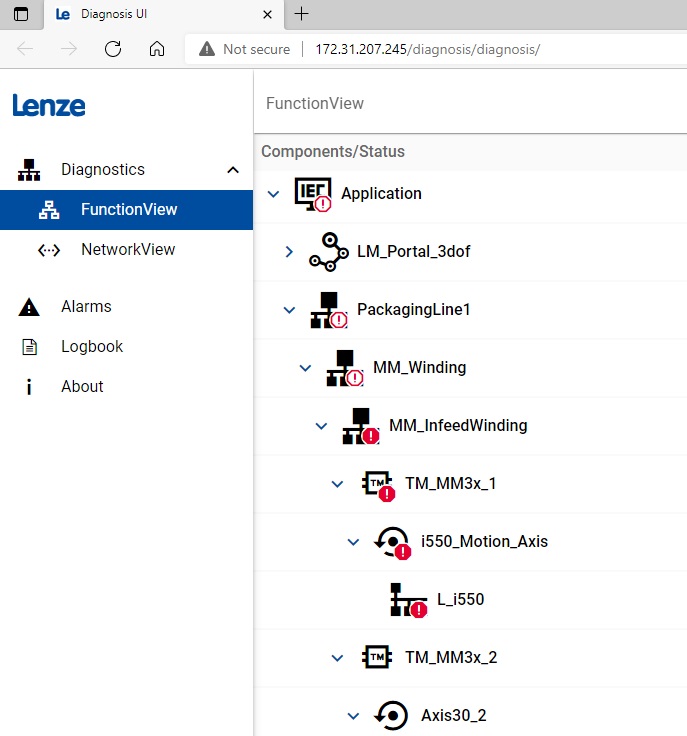Select the About menu entry
687x736 pixels.
pos(82,387)
